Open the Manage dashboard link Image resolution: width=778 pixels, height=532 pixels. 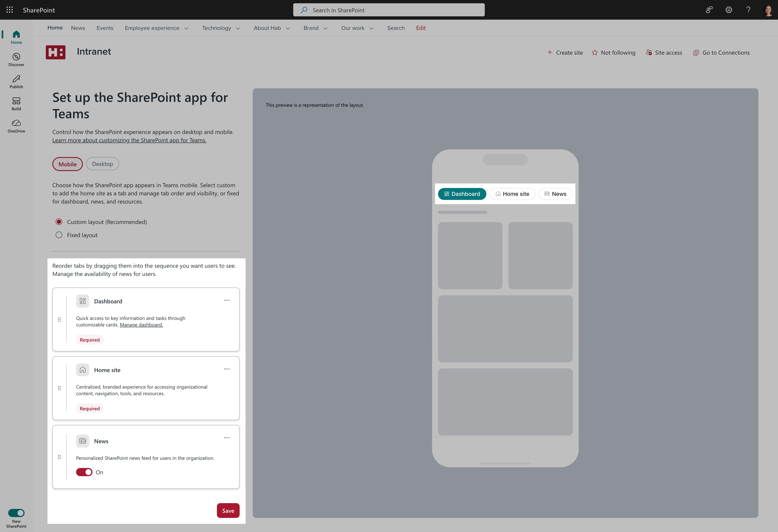point(141,325)
